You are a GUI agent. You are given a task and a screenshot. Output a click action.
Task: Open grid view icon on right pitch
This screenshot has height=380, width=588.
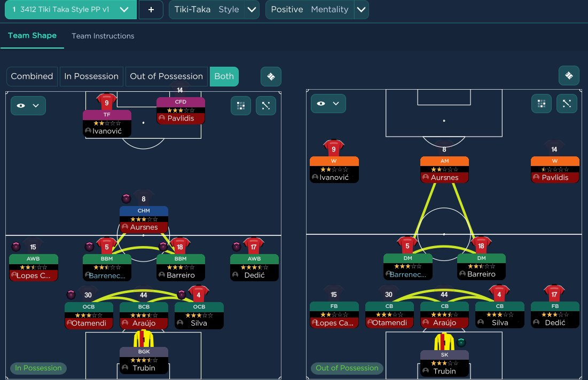point(542,104)
